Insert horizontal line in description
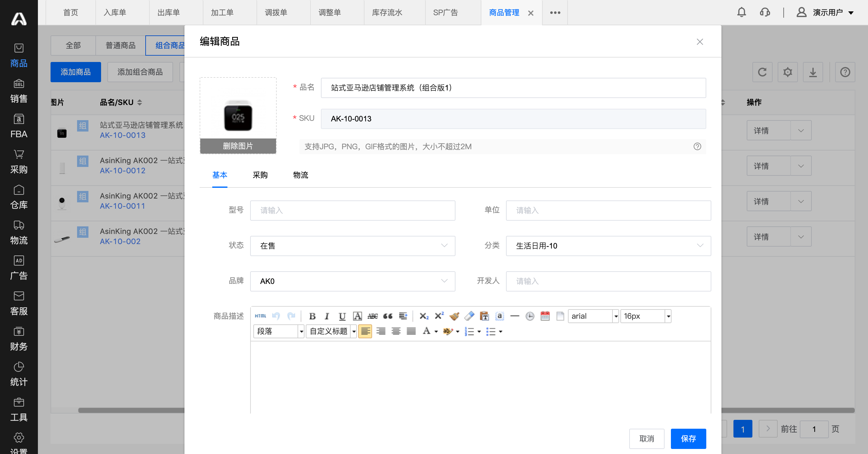 point(515,316)
